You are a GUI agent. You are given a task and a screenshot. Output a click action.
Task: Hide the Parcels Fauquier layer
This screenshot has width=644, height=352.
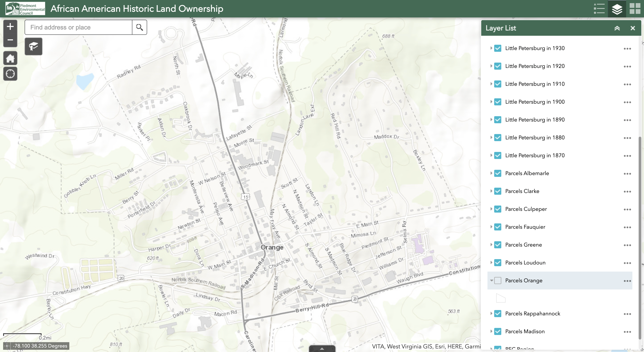pyautogui.click(x=498, y=227)
